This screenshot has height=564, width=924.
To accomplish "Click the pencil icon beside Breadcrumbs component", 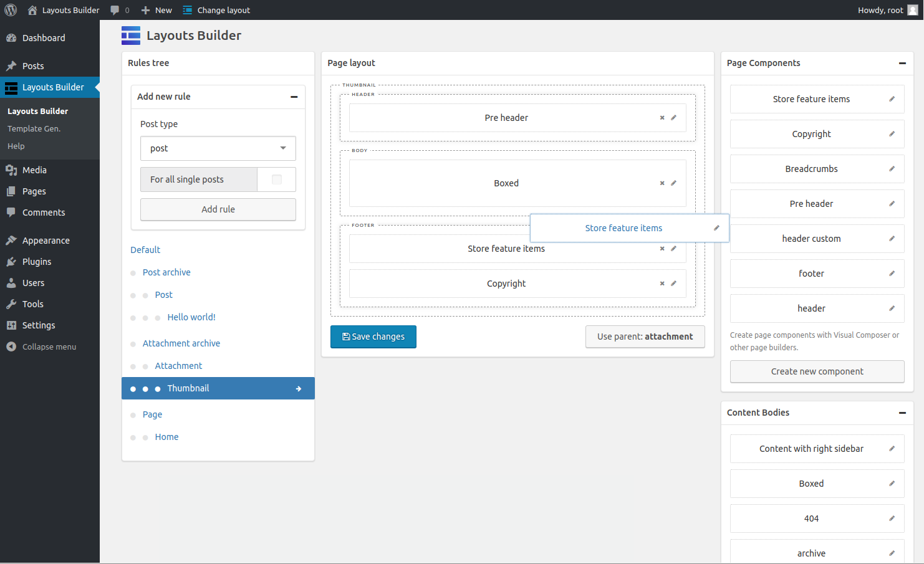I will (x=892, y=169).
